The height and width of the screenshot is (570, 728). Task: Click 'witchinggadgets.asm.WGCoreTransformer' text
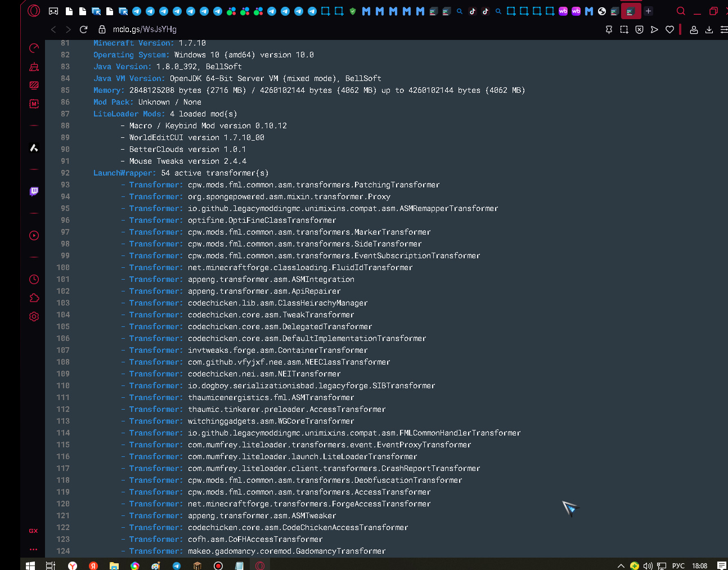[x=271, y=421]
